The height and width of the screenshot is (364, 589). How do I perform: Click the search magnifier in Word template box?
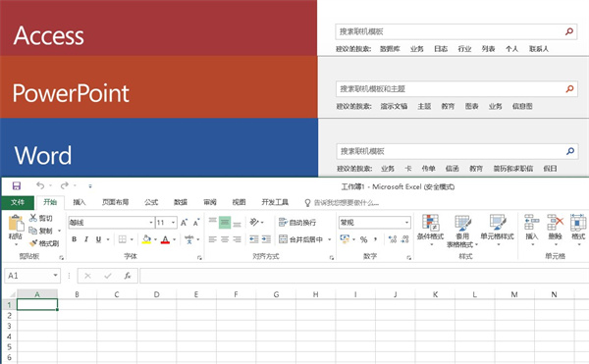point(570,151)
